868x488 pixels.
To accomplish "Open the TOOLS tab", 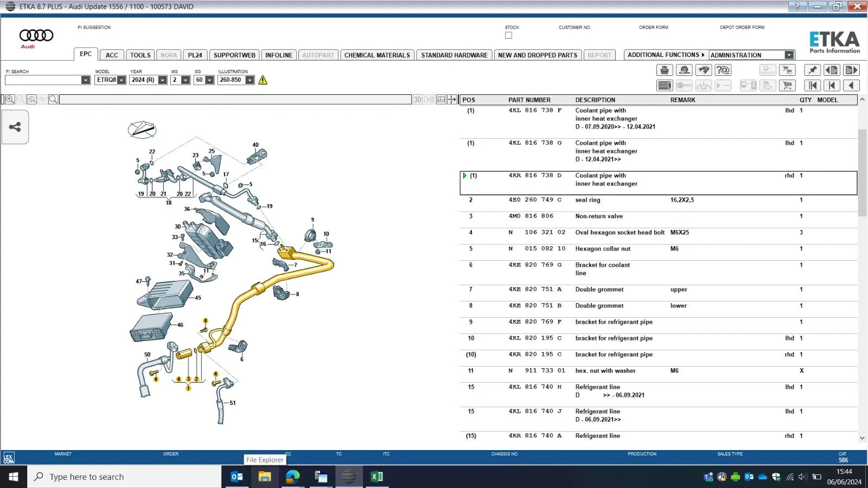I will [x=140, y=55].
